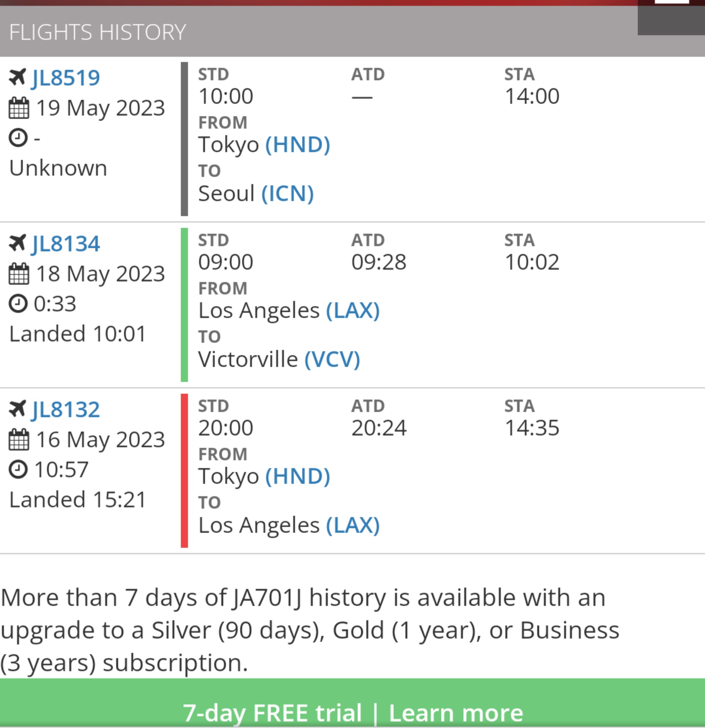Select ATD value 20:24
Image resolution: width=705 pixels, height=728 pixels.
coord(379,428)
